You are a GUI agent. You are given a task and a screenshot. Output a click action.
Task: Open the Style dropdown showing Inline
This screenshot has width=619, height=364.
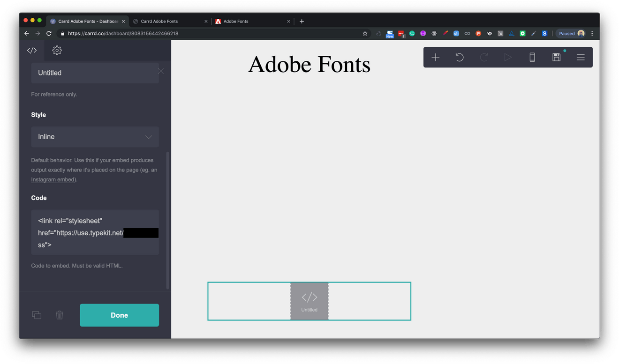pos(95,136)
